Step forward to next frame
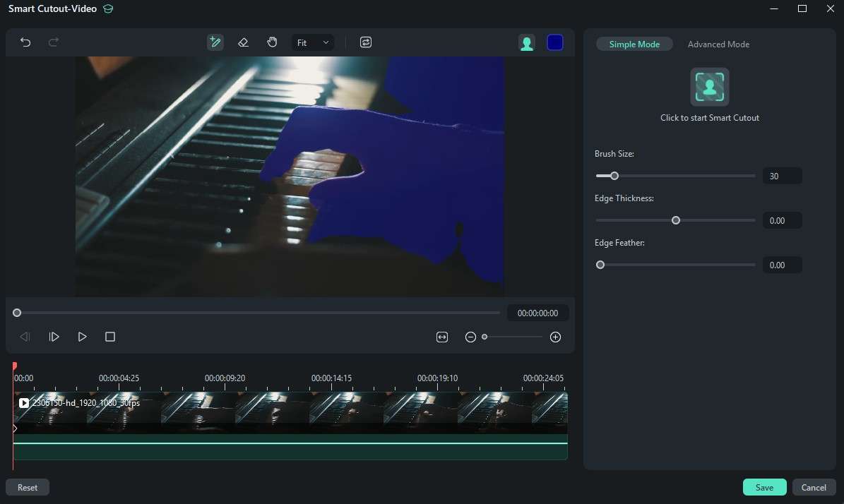This screenshot has height=504, width=844. click(x=54, y=337)
